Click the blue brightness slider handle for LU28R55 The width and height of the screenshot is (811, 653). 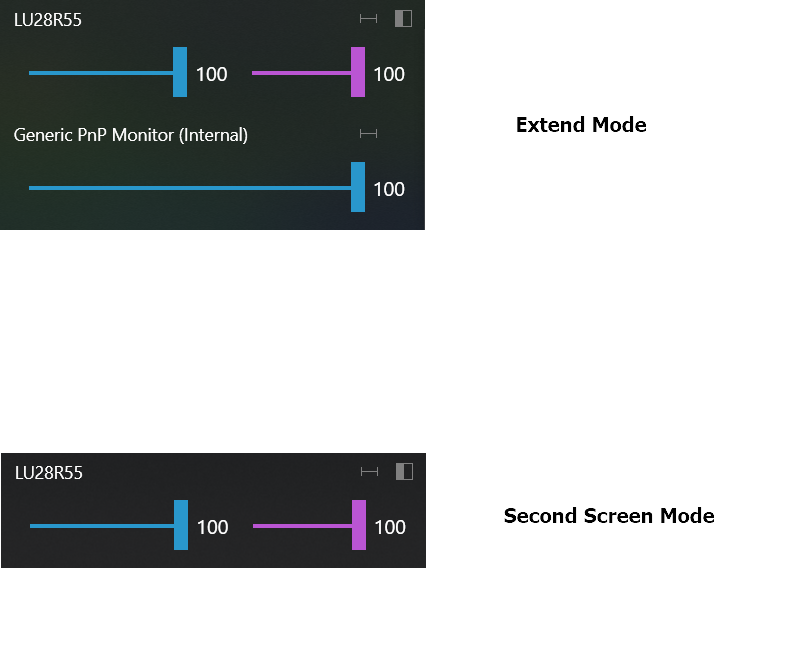(x=180, y=73)
